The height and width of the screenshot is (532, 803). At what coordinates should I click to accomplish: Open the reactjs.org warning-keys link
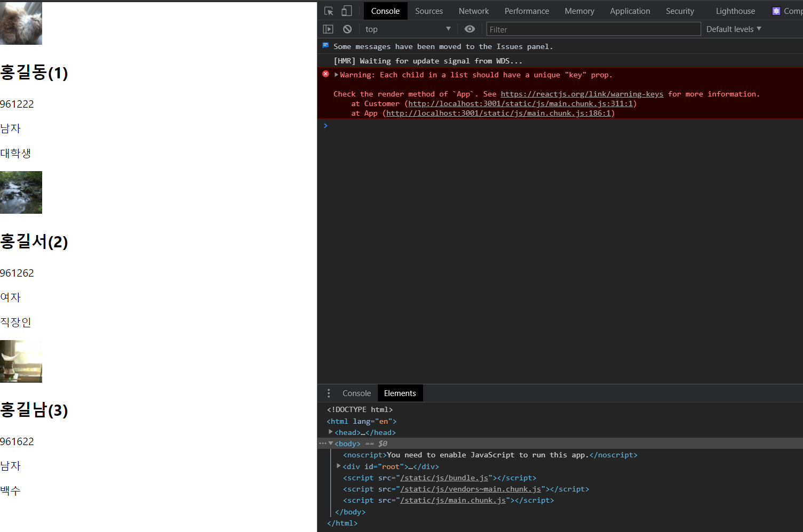pos(582,94)
